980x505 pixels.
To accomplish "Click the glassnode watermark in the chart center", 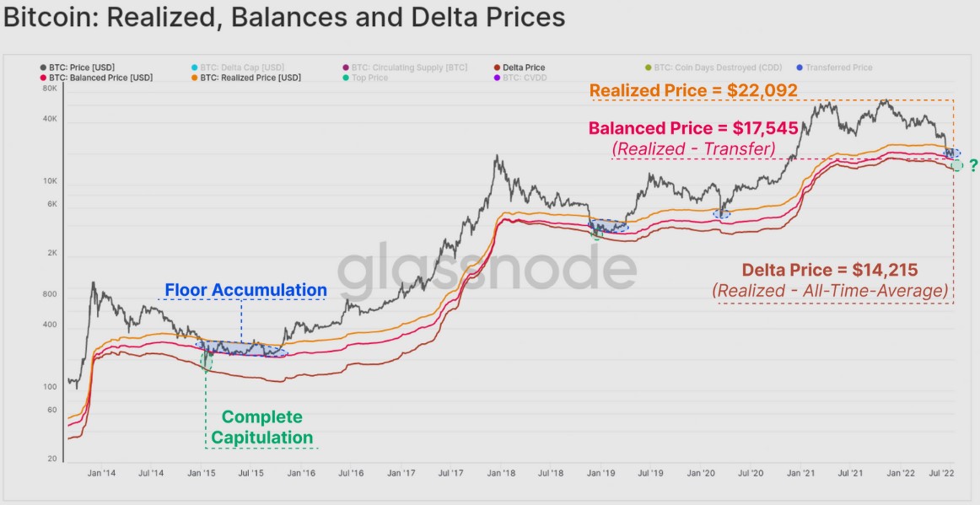I will 487,268.
